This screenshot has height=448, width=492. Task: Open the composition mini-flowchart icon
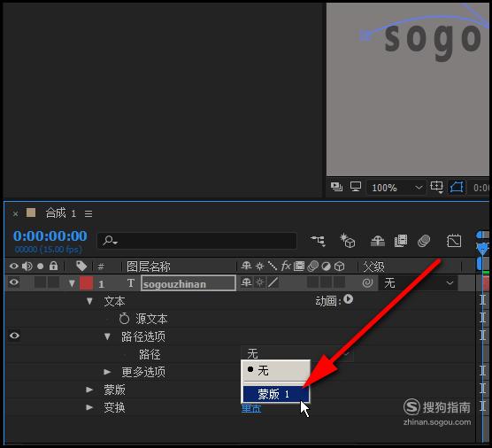point(319,241)
